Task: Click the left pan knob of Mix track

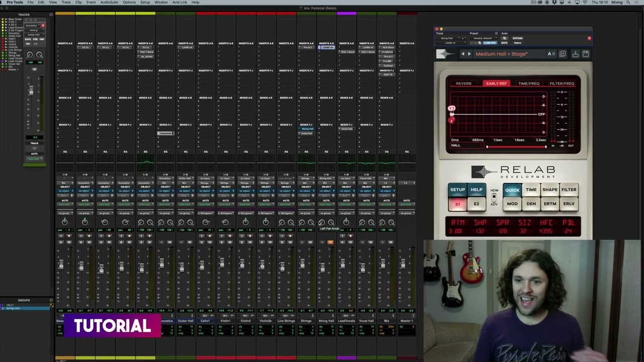Action: pos(382,222)
